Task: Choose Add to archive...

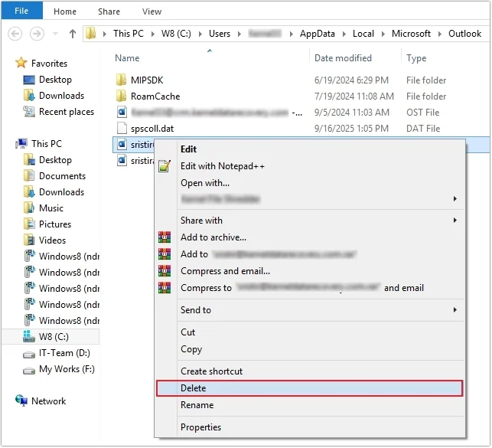Action: 213,237
